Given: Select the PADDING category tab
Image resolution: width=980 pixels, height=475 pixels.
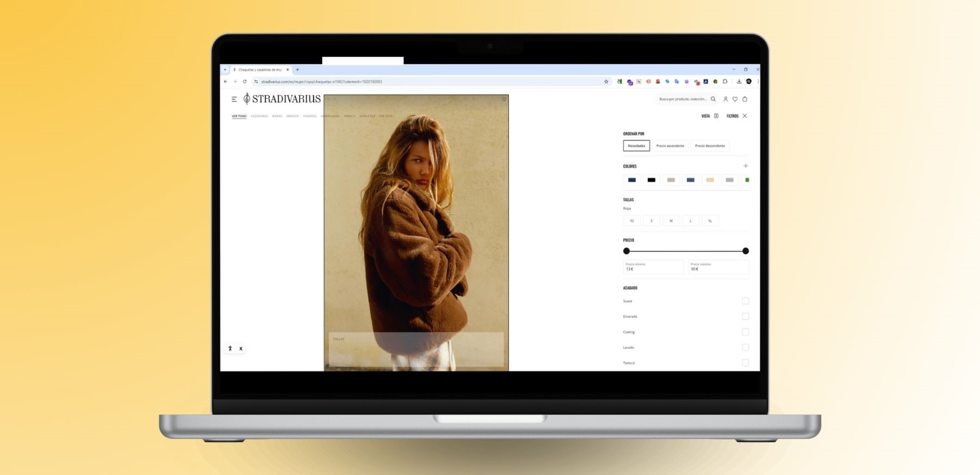Looking at the screenshot, I should pyautogui.click(x=310, y=116).
